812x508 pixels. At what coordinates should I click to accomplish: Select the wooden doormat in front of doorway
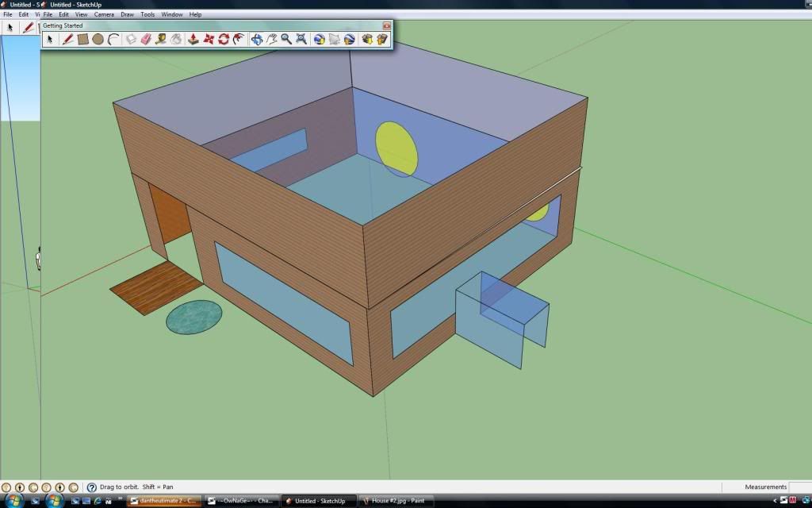pos(156,287)
